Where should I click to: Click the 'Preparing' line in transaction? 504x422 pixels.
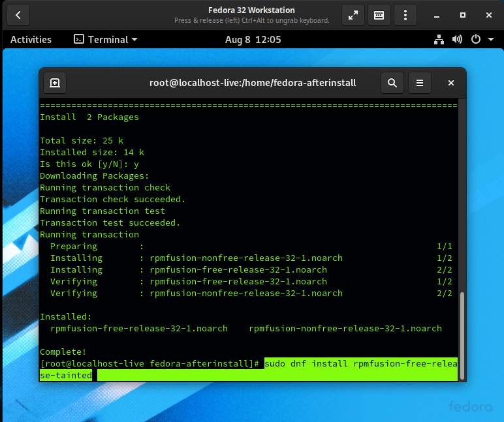pos(251,247)
